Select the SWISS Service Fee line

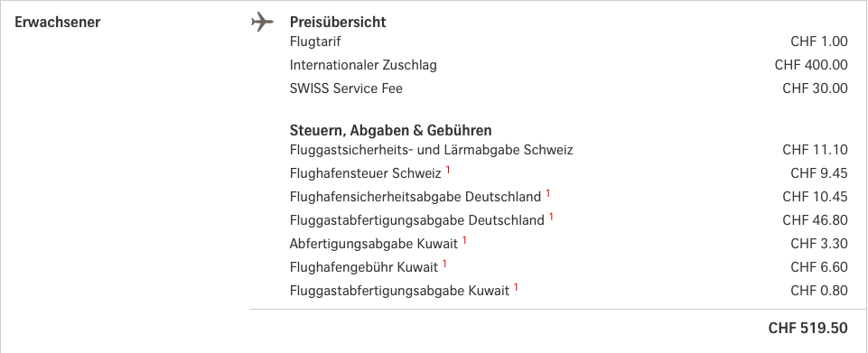coord(346,88)
